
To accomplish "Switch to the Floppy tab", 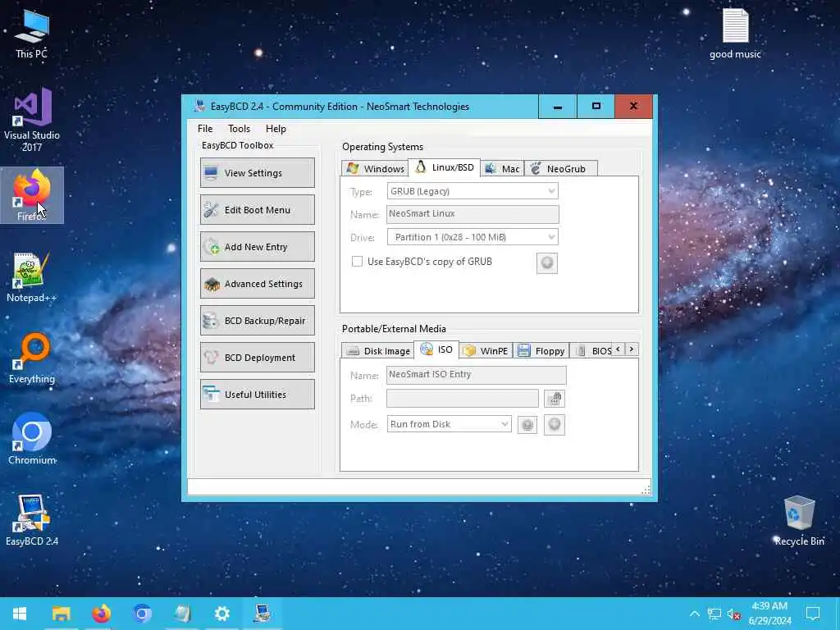I will point(541,351).
